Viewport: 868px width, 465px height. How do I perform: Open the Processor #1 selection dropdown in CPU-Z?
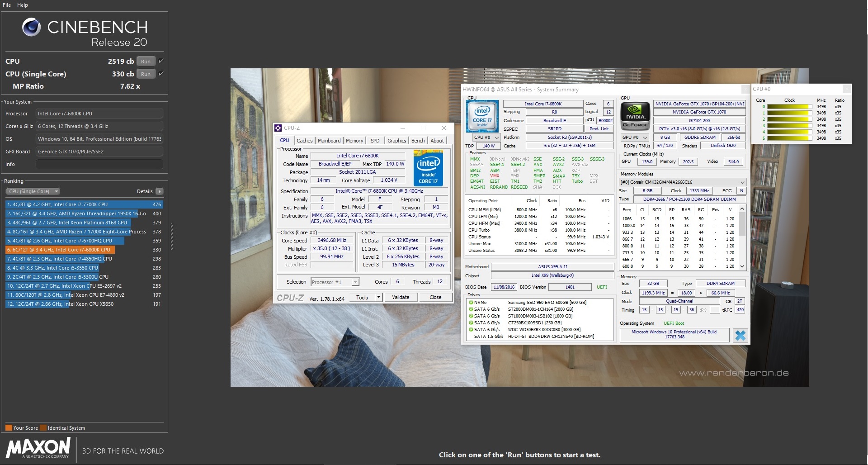click(x=335, y=282)
